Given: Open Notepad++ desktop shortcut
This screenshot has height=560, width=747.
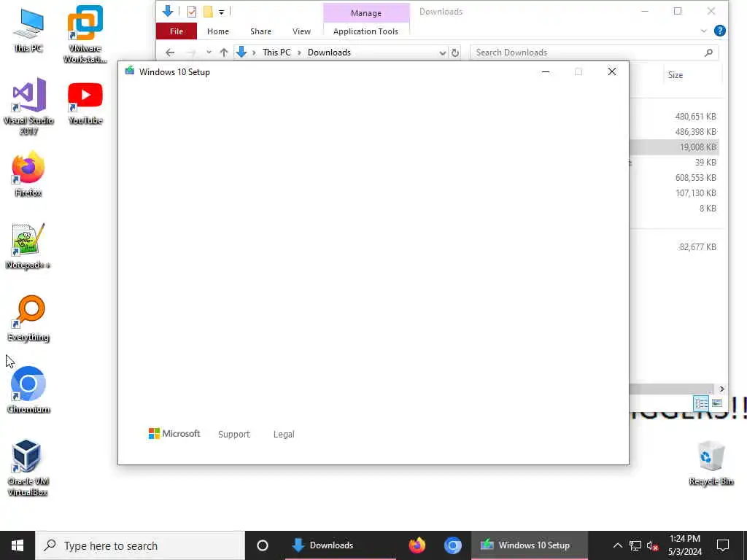Looking at the screenshot, I should point(28,246).
